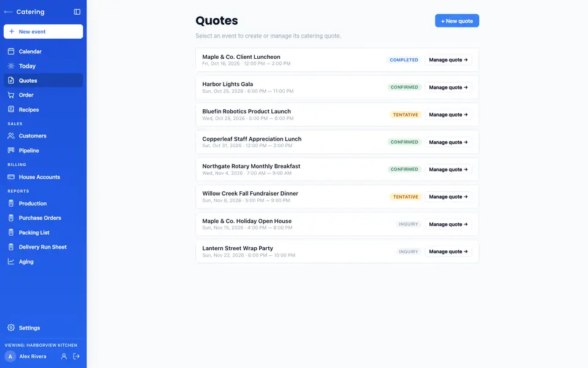Screen dimensions: 588x368
Task: Click the Willow Creek date line
Action: [x=246, y=201]
